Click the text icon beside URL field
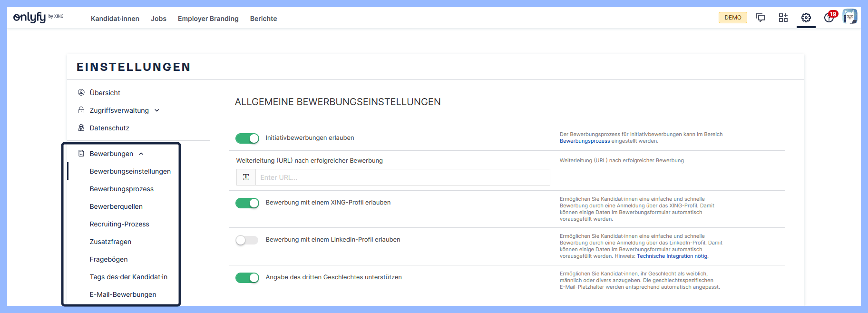 246,177
